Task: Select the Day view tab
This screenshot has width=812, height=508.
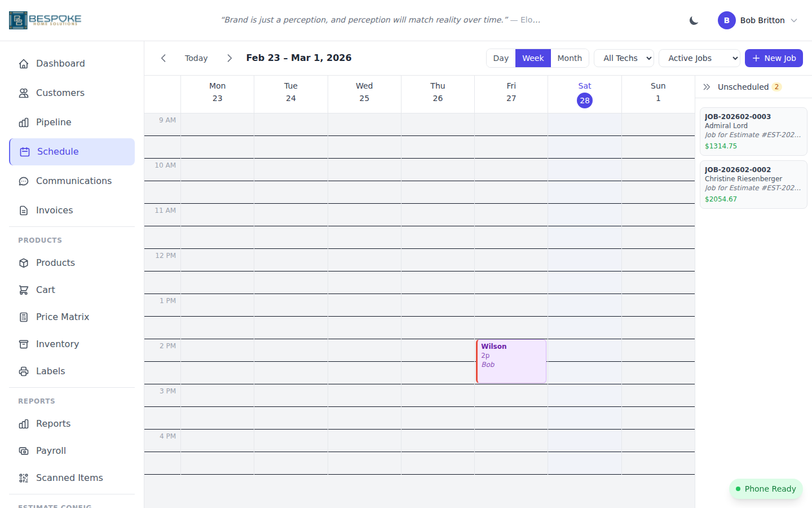Action: (501, 58)
